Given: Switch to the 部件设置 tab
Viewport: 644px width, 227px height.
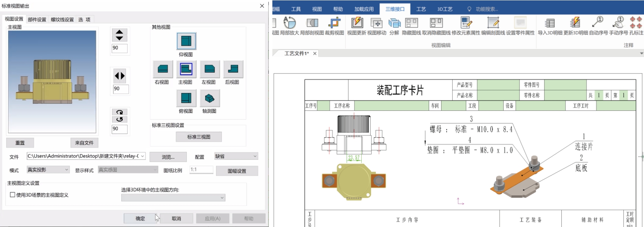Looking at the screenshot, I should (x=37, y=20).
